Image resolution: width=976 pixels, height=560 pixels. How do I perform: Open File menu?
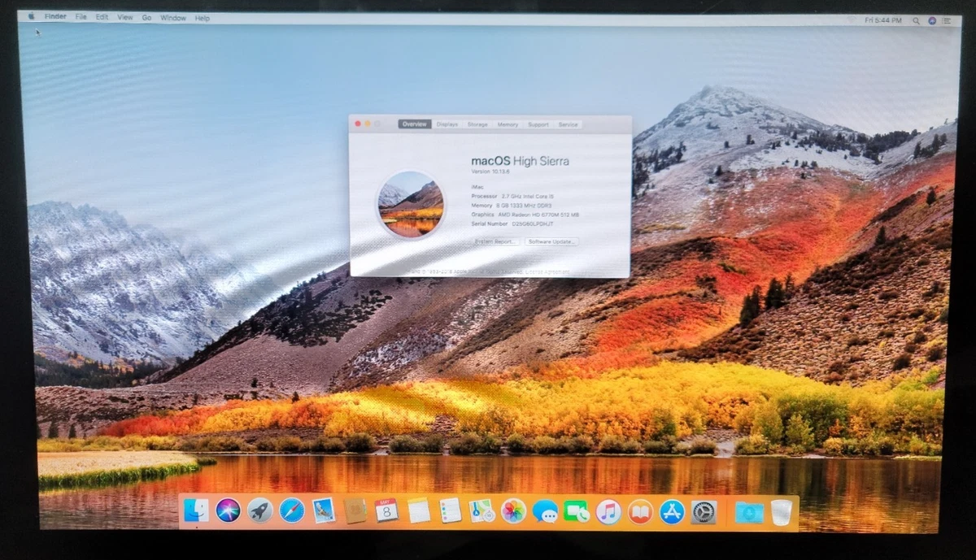(x=81, y=17)
